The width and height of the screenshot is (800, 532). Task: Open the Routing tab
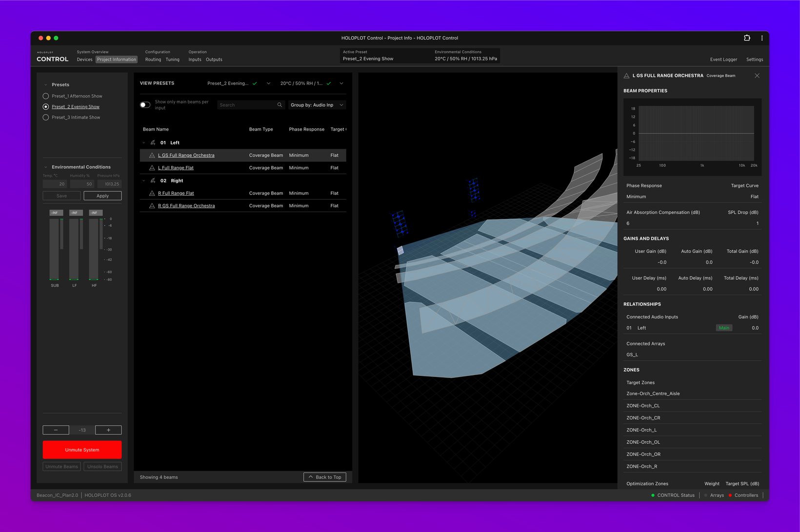tap(153, 59)
